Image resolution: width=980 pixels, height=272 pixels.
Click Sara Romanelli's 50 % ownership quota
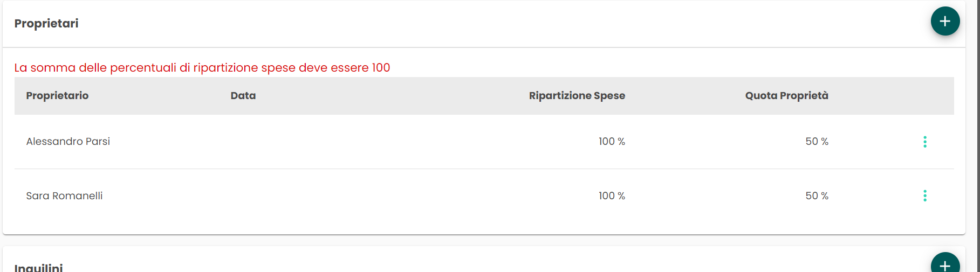[x=817, y=196]
